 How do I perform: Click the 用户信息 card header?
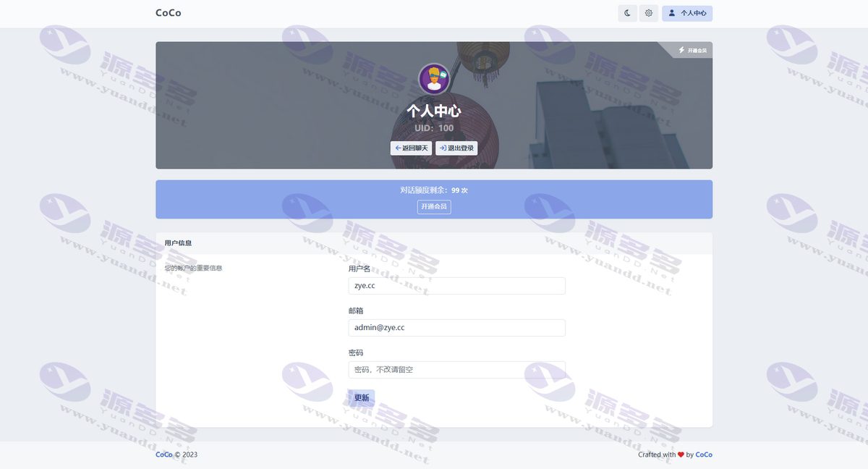click(x=434, y=243)
